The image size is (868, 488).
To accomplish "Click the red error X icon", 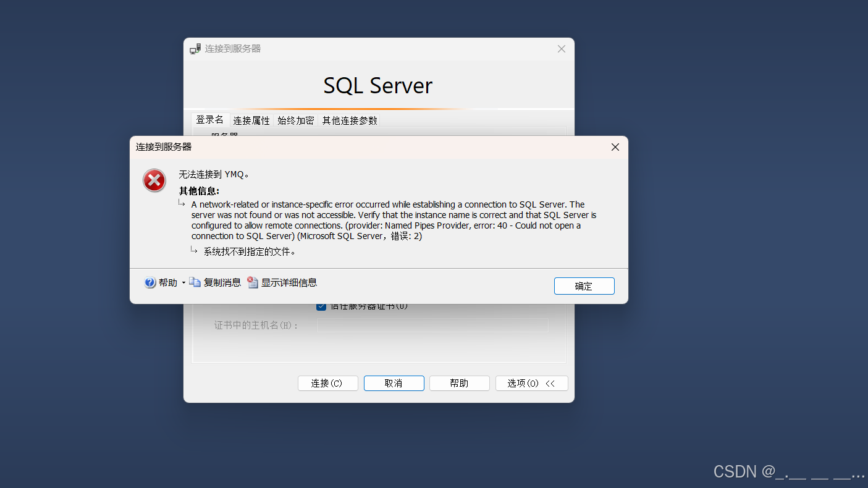I will 154,180.
